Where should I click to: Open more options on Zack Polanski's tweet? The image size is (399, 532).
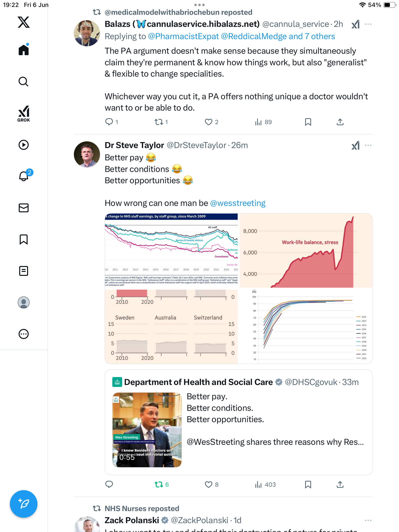[368, 520]
